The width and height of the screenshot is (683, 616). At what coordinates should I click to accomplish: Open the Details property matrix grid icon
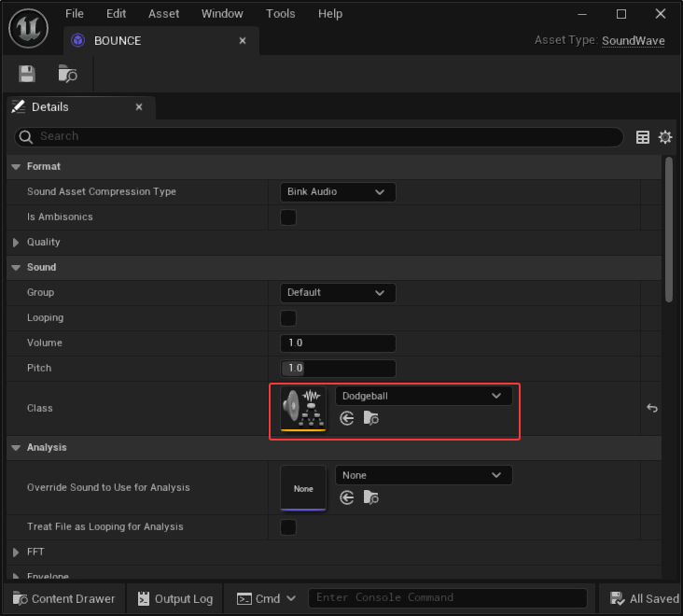(x=643, y=137)
